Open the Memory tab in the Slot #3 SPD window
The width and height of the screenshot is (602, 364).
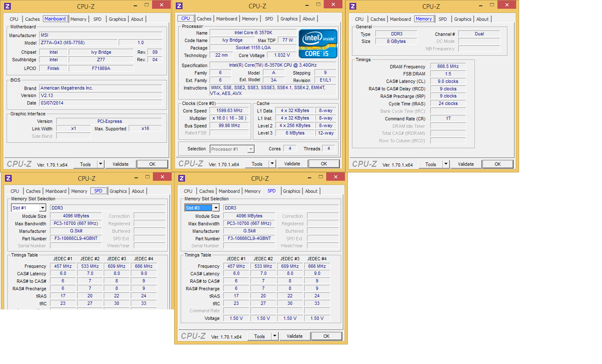point(252,191)
